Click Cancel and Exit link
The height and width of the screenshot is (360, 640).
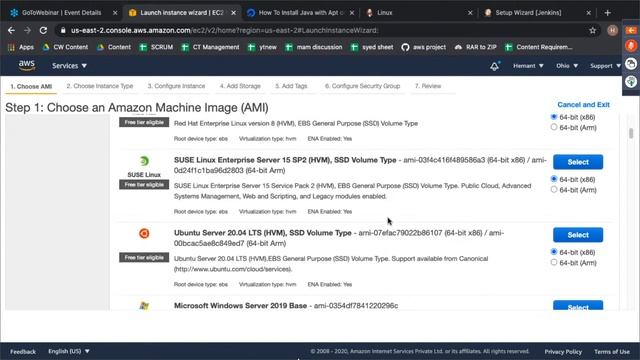pos(583,104)
